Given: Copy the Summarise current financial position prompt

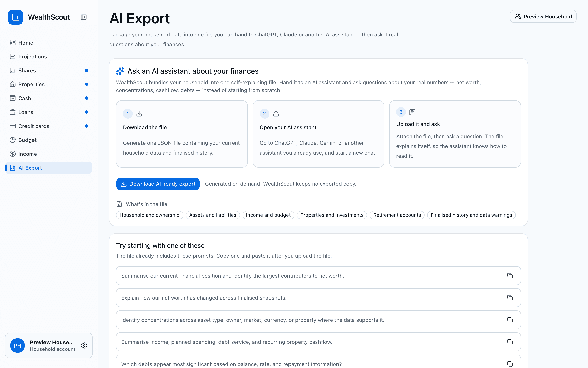Looking at the screenshot, I should pos(510,276).
